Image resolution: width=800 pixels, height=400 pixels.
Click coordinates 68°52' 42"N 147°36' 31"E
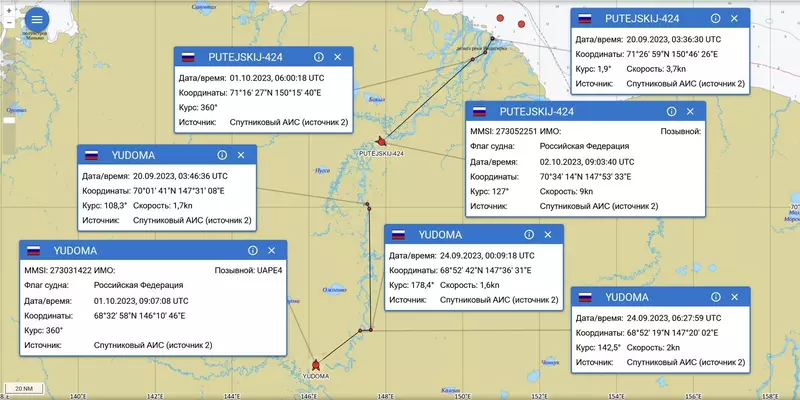pos(486,270)
